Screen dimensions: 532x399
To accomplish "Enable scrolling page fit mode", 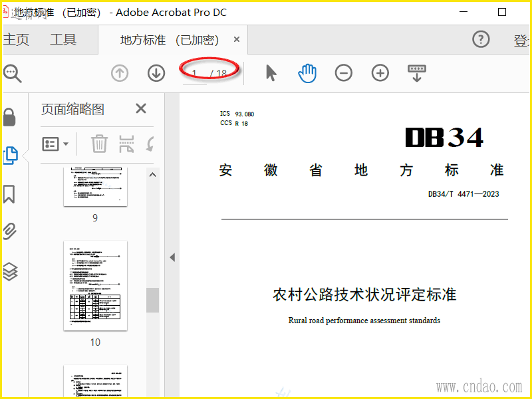I will click(x=417, y=73).
